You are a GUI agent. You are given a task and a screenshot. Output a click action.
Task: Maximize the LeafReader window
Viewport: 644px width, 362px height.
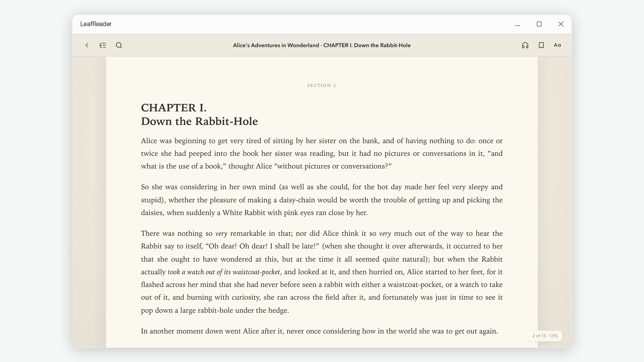tap(539, 24)
